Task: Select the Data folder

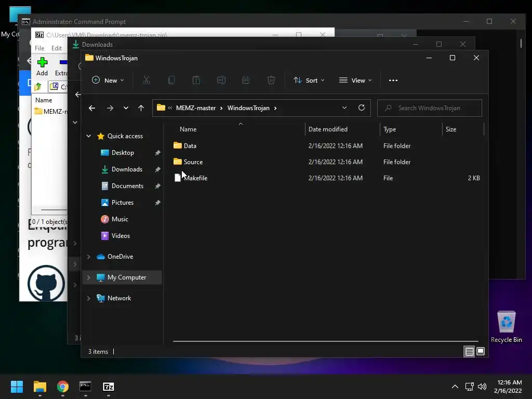Action: click(190, 146)
